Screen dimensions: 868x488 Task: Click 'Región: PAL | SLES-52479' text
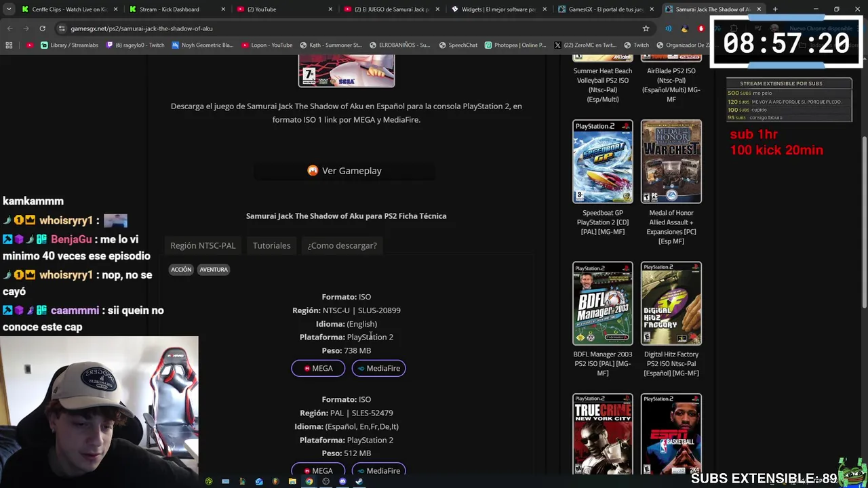(x=347, y=413)
